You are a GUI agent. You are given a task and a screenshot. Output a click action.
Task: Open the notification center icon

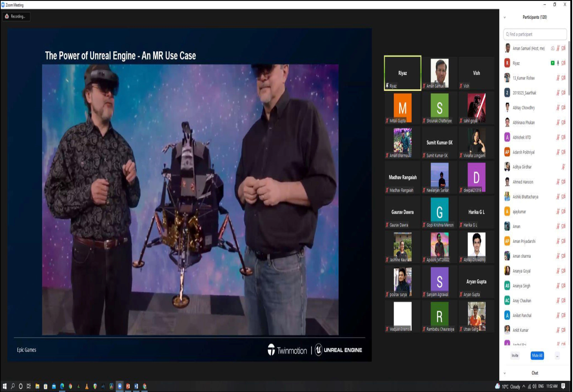[563, 386]
